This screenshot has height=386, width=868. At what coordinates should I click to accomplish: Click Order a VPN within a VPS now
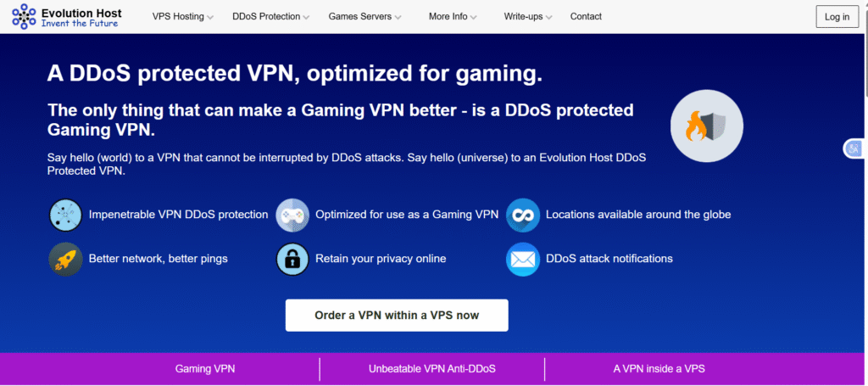click(397, 315)
